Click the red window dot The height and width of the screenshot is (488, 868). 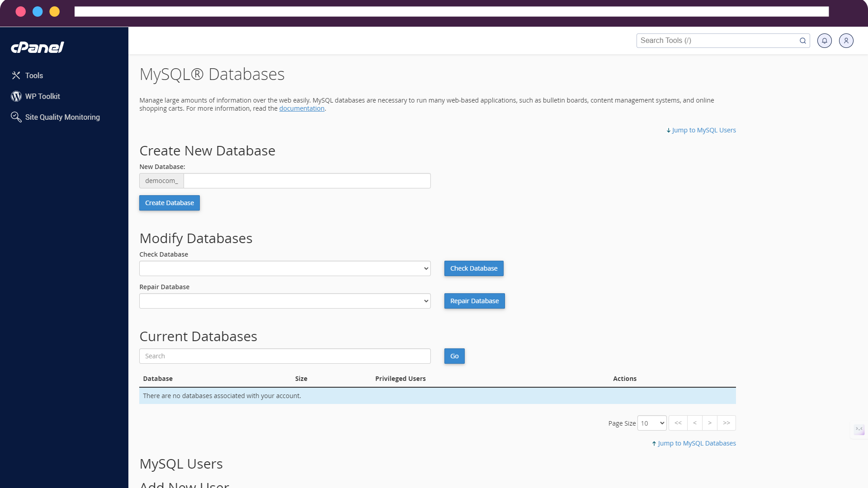[20, 11]
